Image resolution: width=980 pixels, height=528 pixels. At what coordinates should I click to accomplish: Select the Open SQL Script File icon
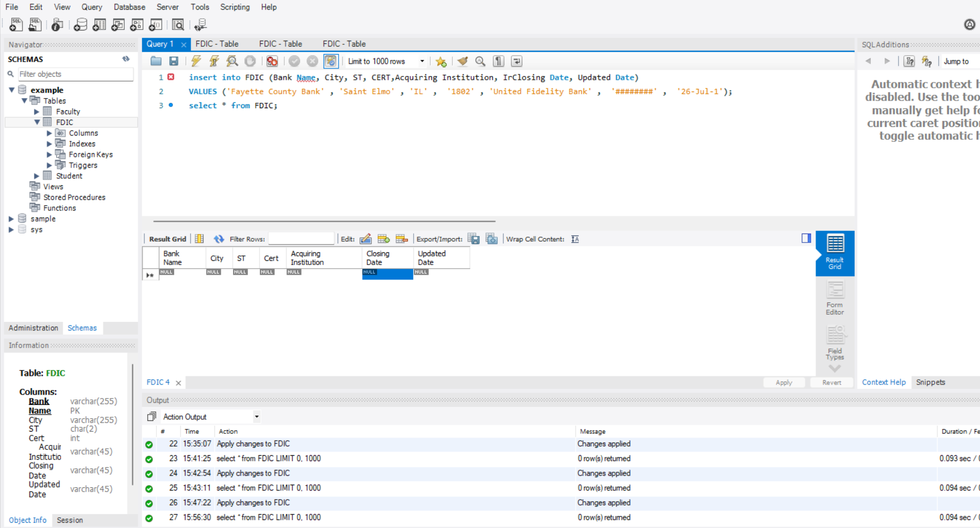(155, 61)
